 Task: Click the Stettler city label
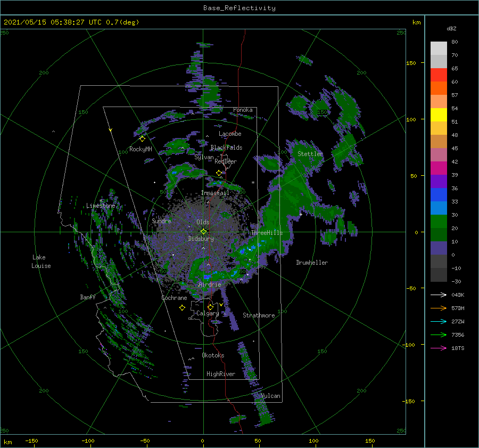tap(310, 154)
